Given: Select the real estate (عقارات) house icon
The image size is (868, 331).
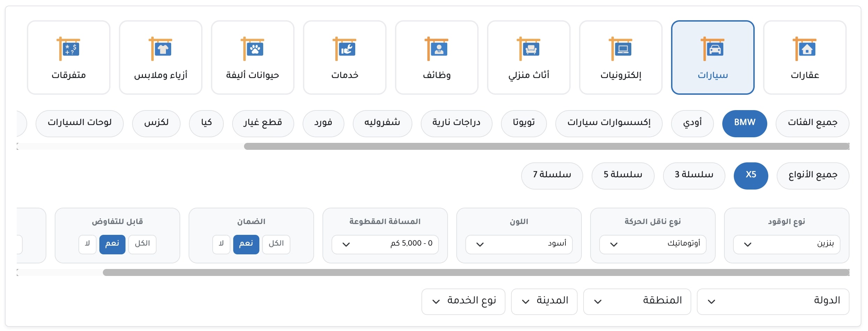Looking at the screenshot, I should click(x=805, y=49).
